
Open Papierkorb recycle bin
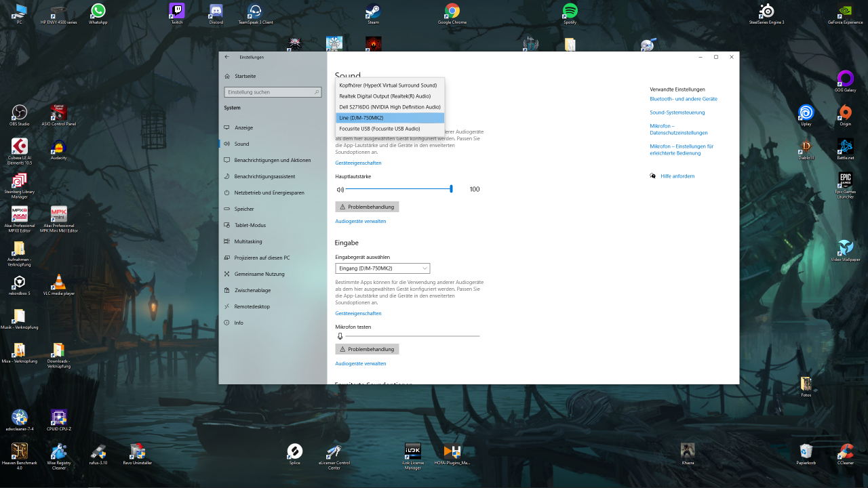pyautogui.click(x=806, y=454)
